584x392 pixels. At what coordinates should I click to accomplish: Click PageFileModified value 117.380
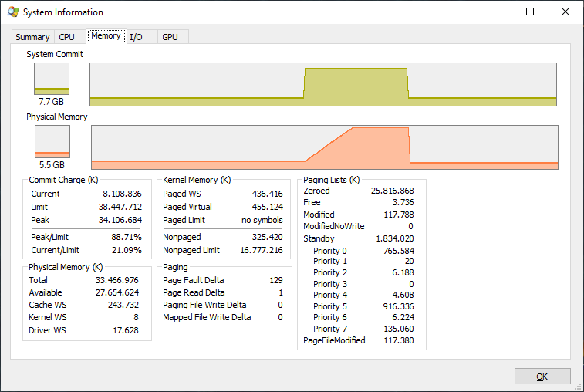399,340
